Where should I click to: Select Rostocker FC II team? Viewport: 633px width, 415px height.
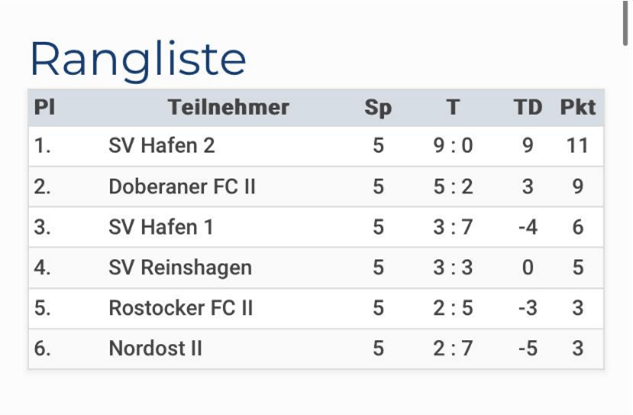tap(181, 308)
